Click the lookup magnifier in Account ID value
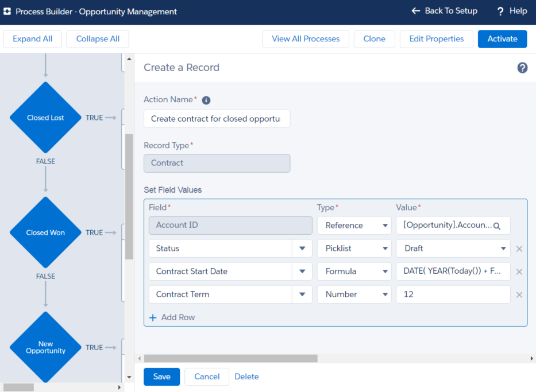This screenshot has width=536, height=392. 497,226
